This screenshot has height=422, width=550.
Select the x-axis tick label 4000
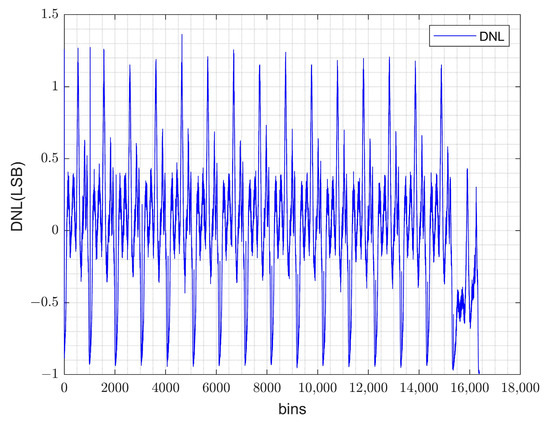pyautogui.click(x=166, y=388)
